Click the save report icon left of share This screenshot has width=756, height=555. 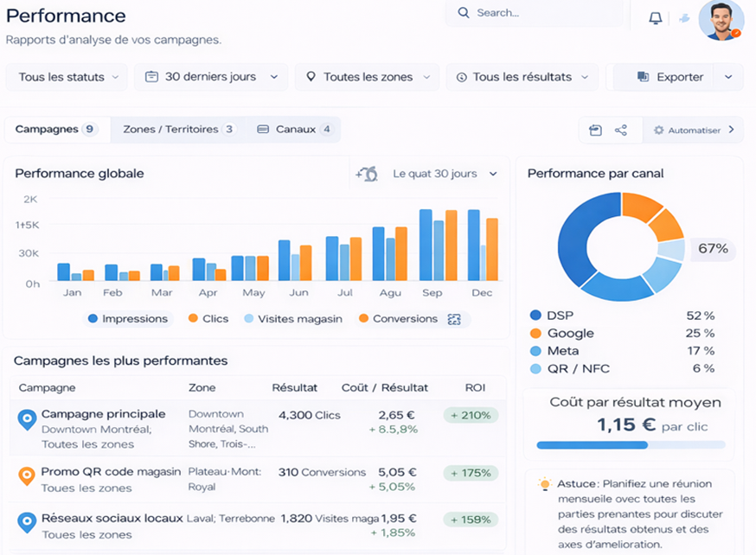[595, 130]
